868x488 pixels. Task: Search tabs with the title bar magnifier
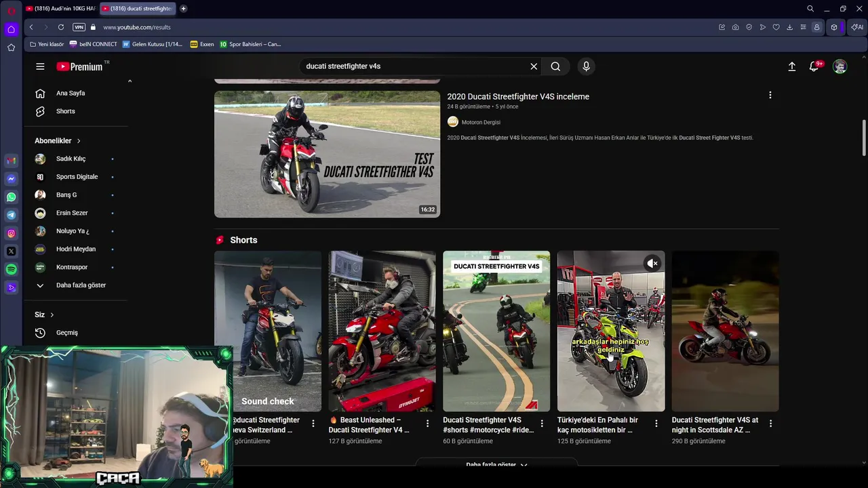[x=810, y=9]
